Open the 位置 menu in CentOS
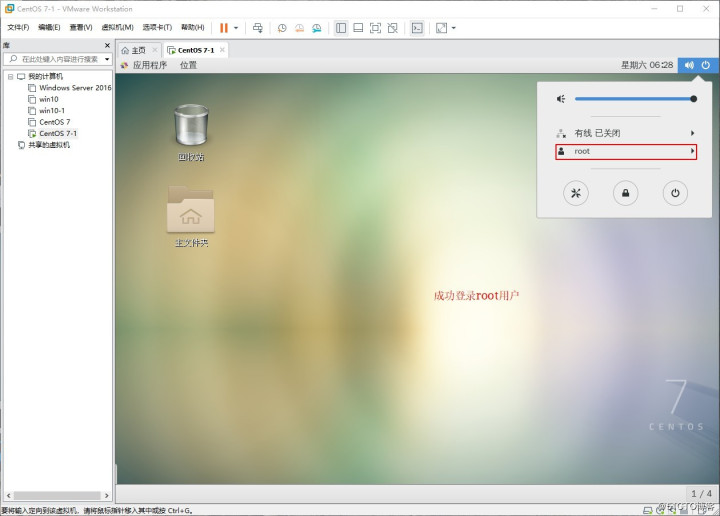 (x=188, y=65)
